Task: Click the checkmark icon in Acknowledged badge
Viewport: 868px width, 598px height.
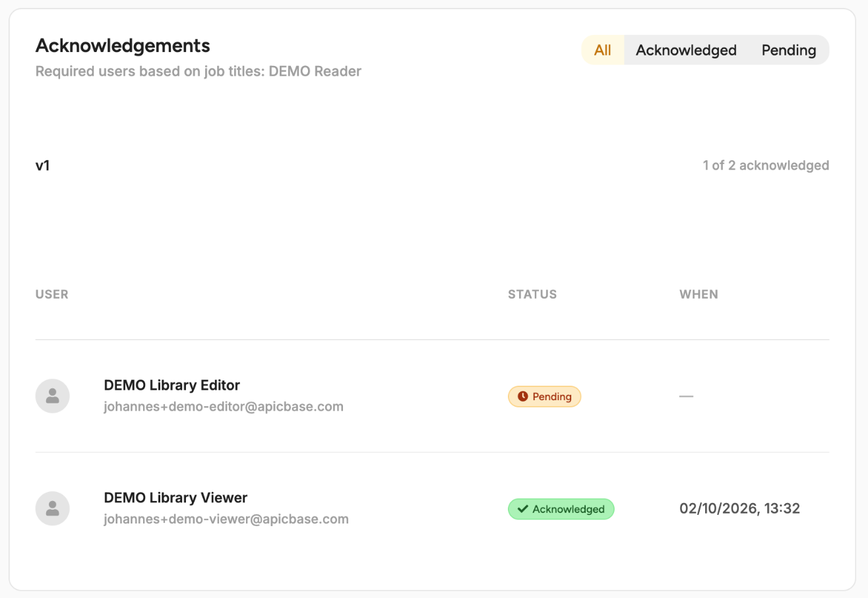Action: [522, 509]
